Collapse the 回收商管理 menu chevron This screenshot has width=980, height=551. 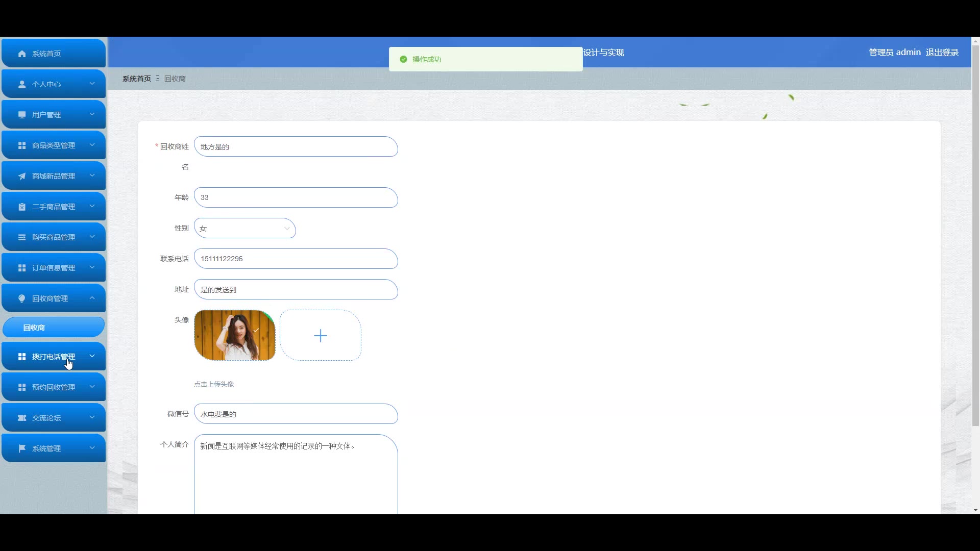point(92,298)
